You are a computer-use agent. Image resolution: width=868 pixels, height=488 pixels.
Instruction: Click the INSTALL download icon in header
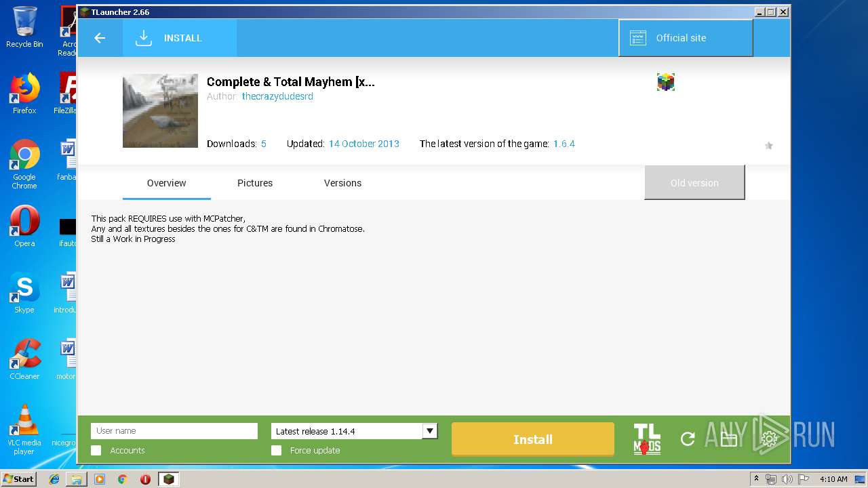[143, 38]
